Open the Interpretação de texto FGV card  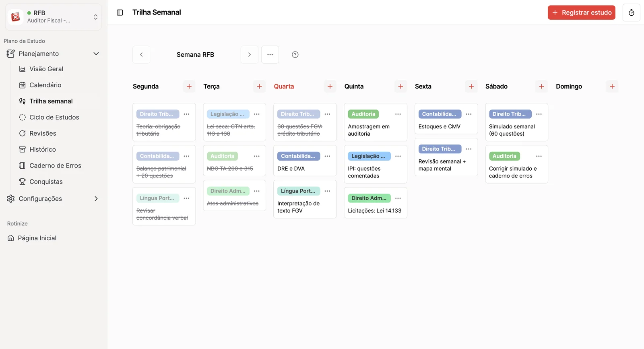[305, 199]
